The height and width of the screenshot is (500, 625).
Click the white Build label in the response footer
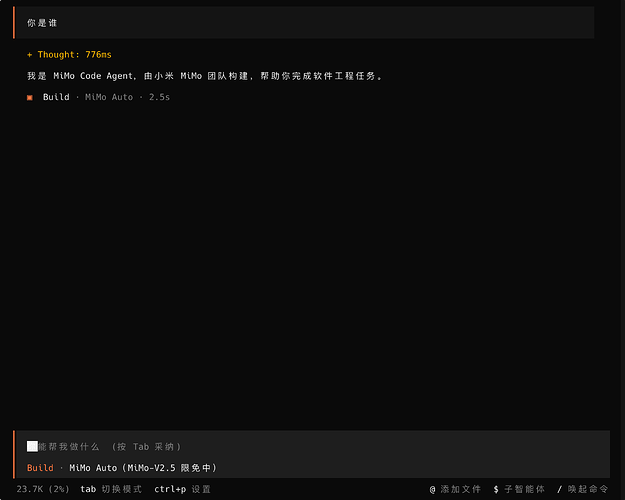pos(56,97)
